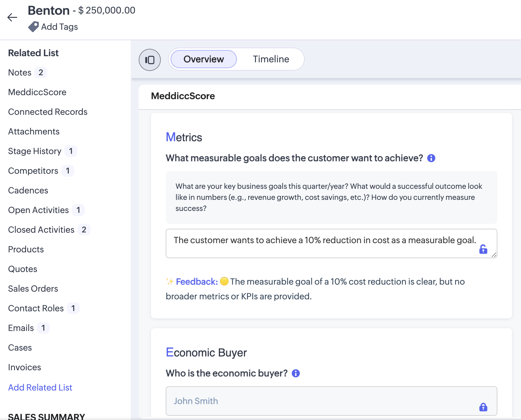Switch to the Timeline tab
The width and height of the screenshot is (521, 420).
tap(271, 59)
